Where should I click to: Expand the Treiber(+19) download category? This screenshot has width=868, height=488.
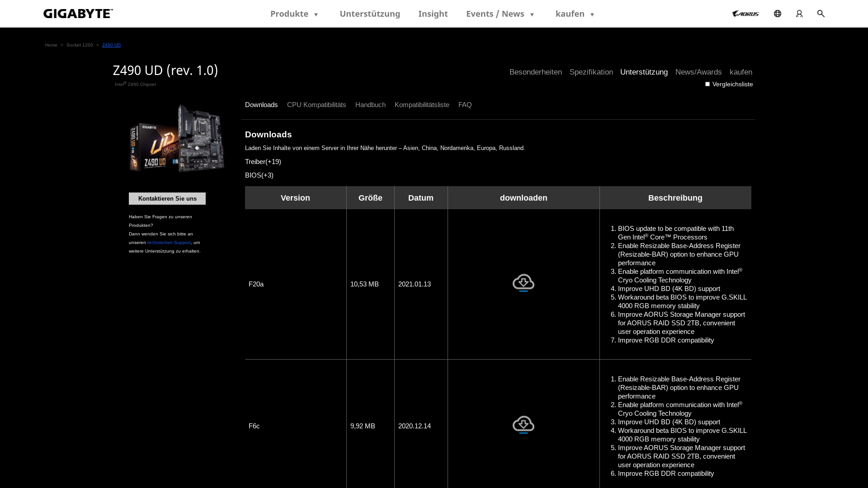tap(263, 161)
